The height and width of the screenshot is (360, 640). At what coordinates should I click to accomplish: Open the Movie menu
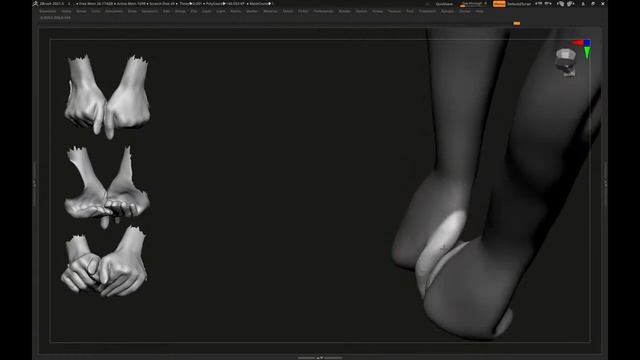pos(288,11)
